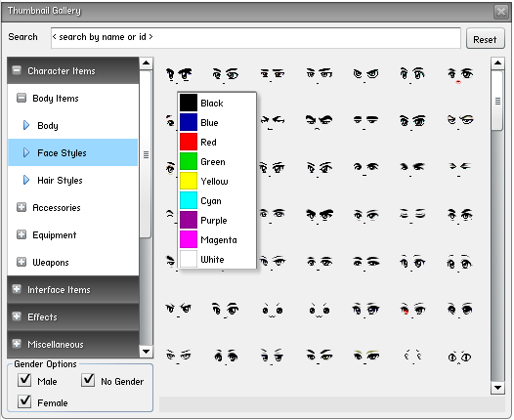514x420 pixels.
Task: Click the Reset search button
Action: pos(485,40)
